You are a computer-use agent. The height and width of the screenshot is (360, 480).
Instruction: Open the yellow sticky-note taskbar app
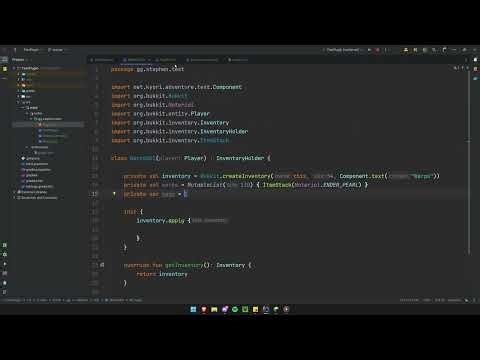[x=255, y=309]
